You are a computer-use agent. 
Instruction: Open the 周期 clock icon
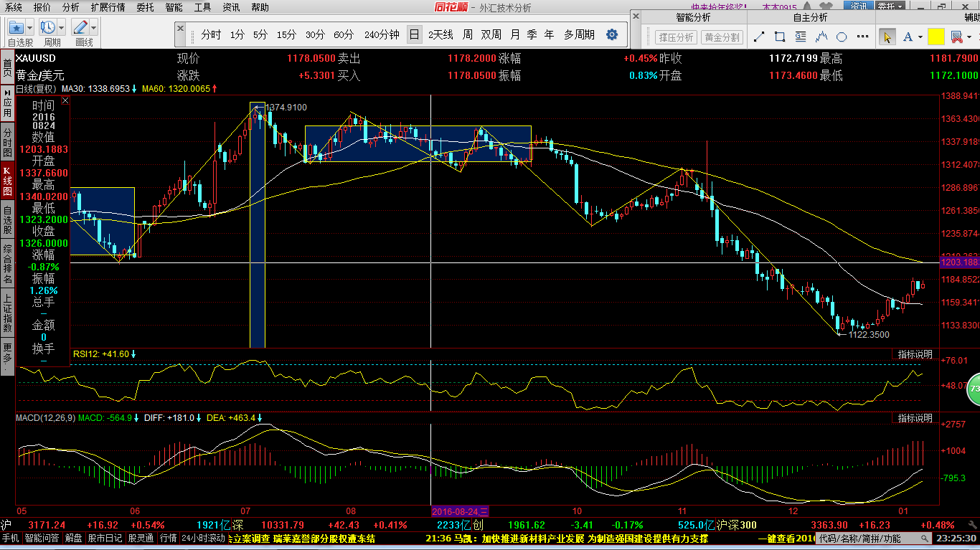pos(48,27)
